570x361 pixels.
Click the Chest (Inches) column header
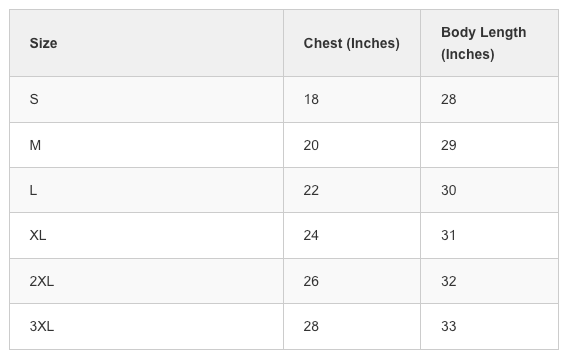[x=352, y=43]
